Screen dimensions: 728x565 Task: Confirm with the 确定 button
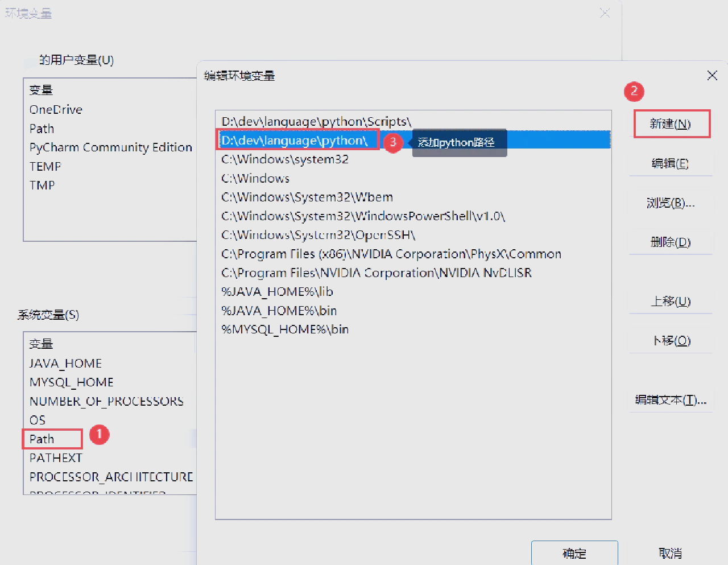point(574,553)
